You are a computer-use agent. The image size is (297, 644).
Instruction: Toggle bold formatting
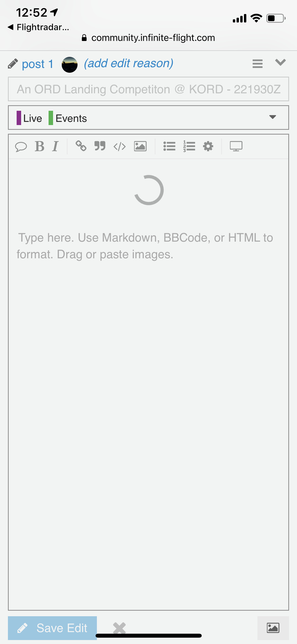[40, 146]
